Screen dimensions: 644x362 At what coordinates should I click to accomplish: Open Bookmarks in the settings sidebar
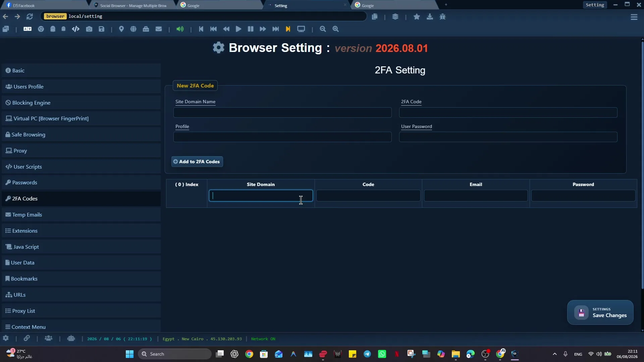pos(81,279)
